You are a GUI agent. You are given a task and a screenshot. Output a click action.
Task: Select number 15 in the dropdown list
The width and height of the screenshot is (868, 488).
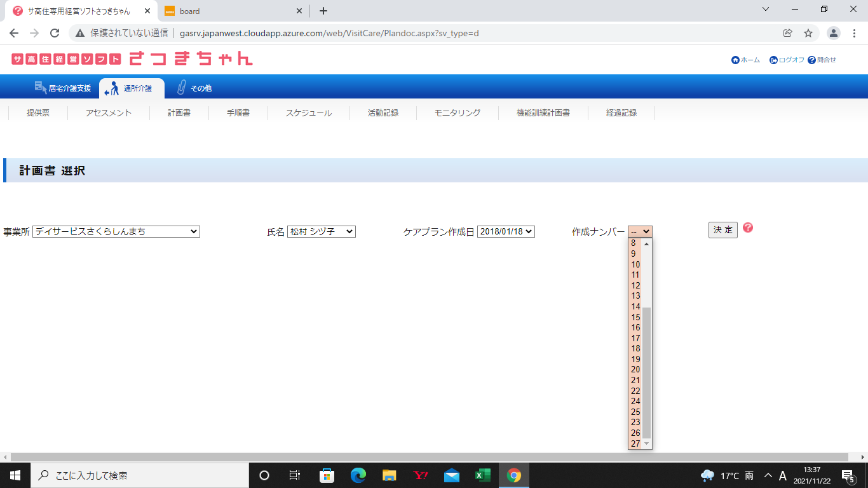pos(635,317)
